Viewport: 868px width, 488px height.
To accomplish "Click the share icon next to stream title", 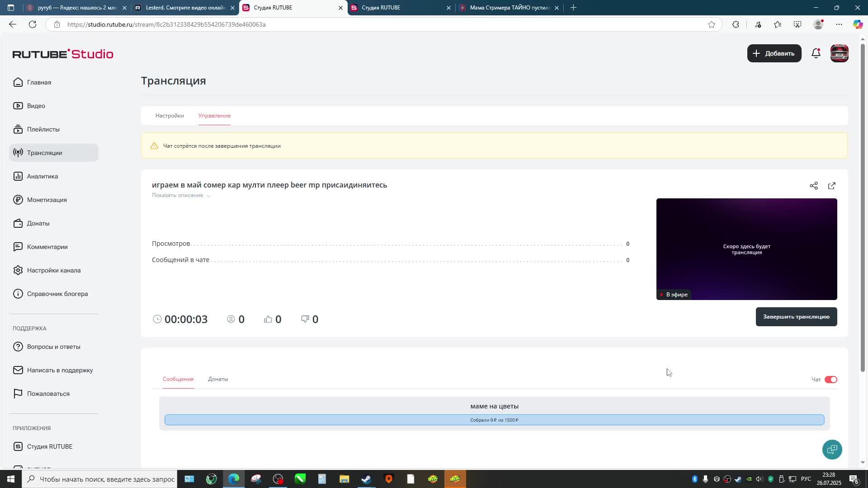I will pos(813,186).
